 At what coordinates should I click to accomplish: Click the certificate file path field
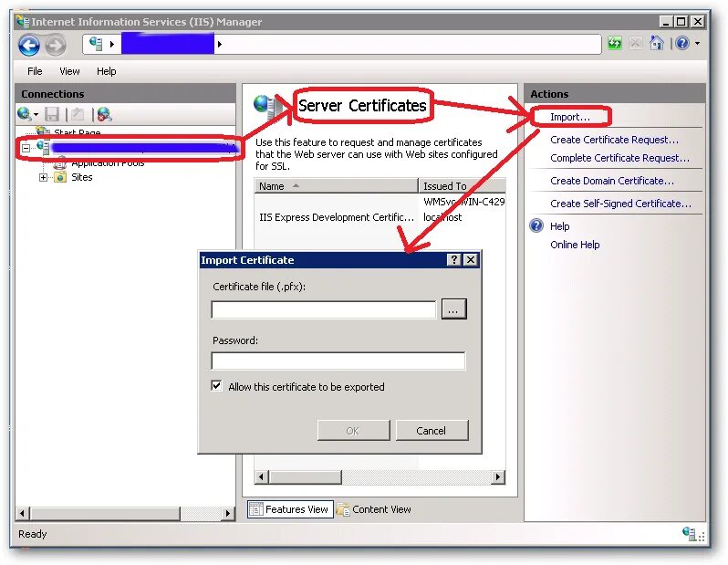(324, 309)
